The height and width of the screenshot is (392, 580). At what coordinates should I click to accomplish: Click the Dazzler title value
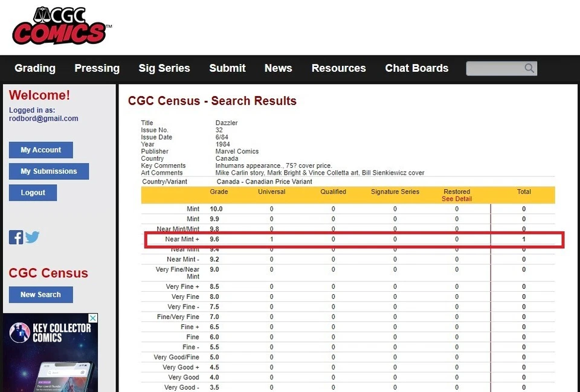coord(227,123)
